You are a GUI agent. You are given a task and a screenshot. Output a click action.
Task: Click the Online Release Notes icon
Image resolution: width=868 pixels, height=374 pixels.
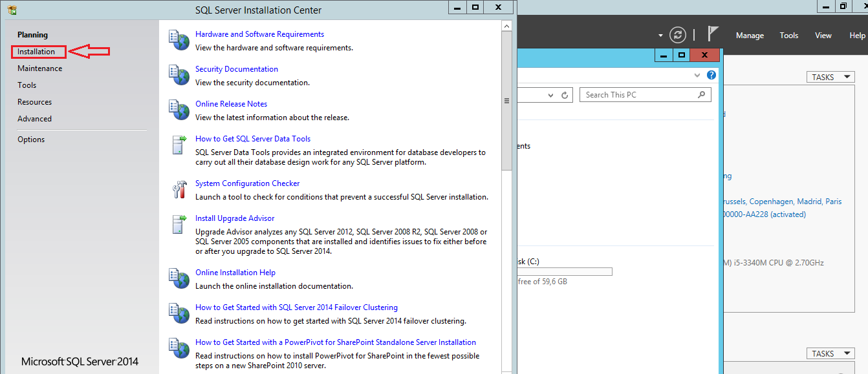[179, 110]
